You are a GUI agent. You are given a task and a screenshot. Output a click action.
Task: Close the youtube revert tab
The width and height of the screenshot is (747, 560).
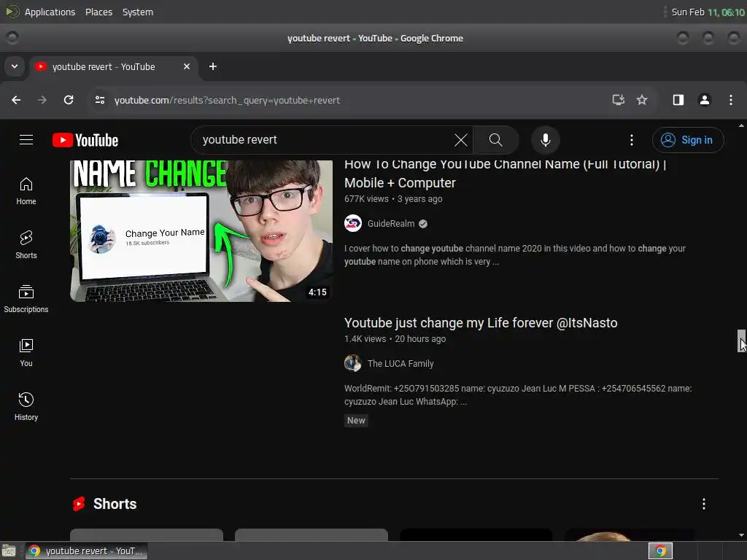(x=187, y=66)
